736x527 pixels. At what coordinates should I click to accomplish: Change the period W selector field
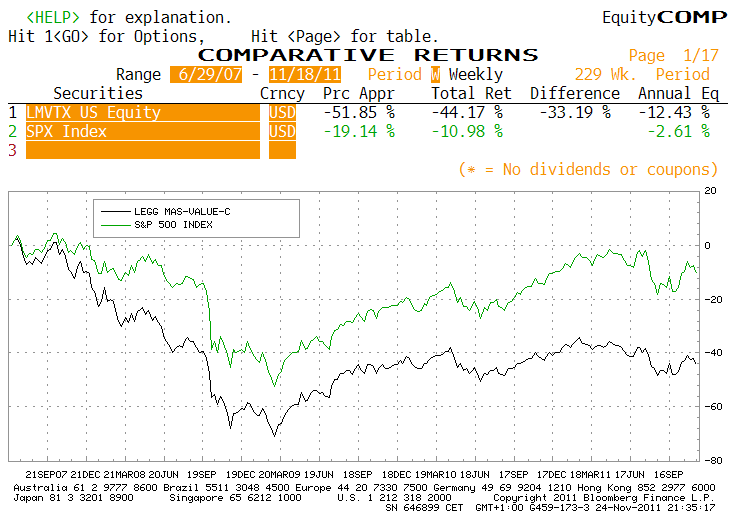[x=436, y=75]
